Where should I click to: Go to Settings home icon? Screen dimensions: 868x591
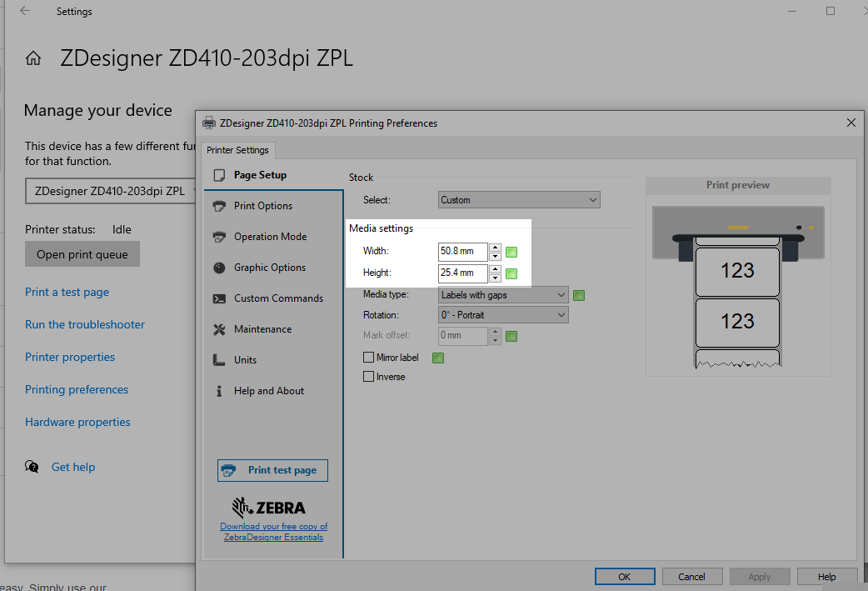pyautogui.click(x=33, y=58)
